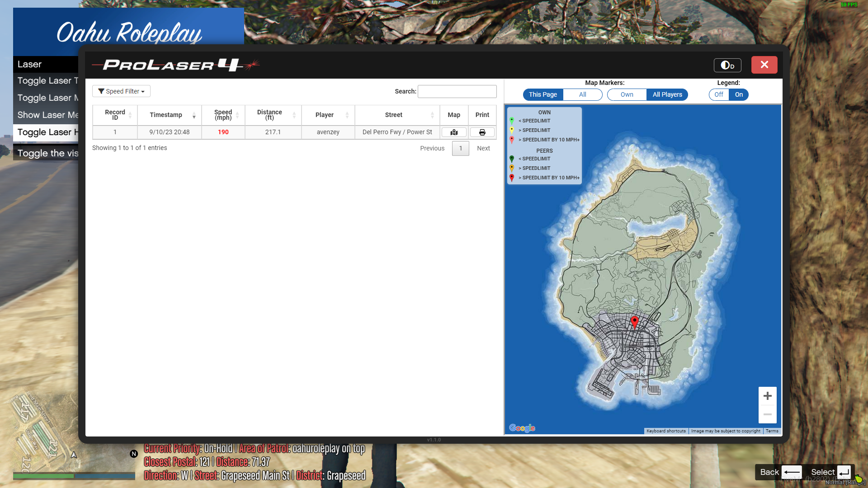
Task: Zoom out on the map
Action: tap(768, 414)
